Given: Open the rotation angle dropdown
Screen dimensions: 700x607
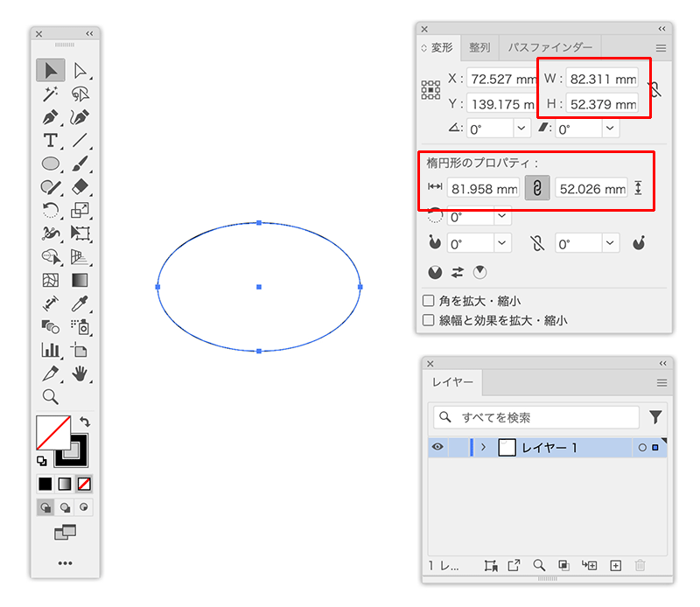Looking at the screenshot, I should 520,128.
